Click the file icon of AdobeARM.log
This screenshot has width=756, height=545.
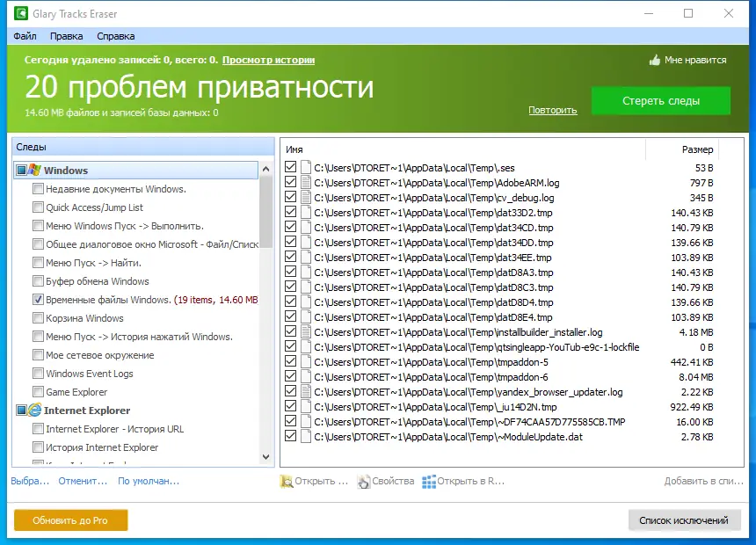point(305,182)
